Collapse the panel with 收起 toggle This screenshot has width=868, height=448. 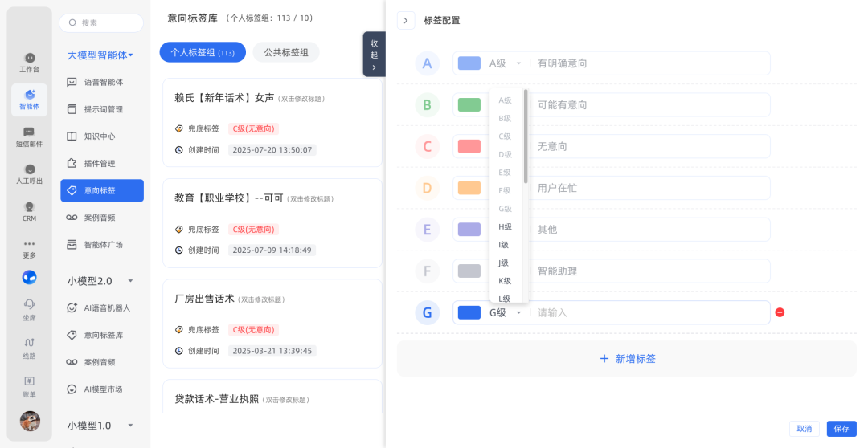tap(374, 55)
